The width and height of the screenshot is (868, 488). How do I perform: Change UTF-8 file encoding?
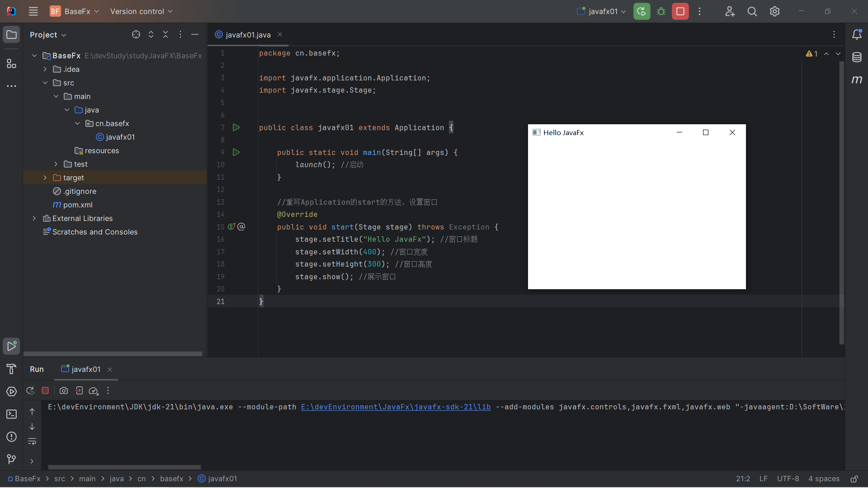click(788, 479)
